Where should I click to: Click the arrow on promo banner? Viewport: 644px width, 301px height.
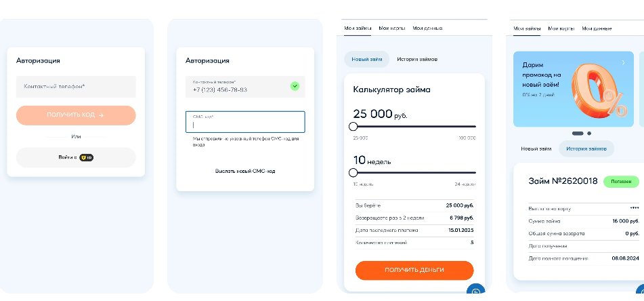tap(624, 62)
